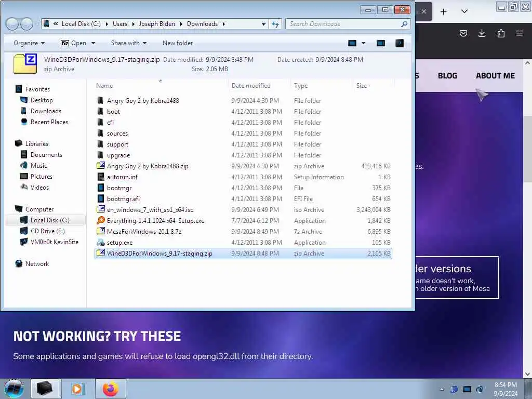Select CD Drive (E:) in navigation pane

(x=47, y=231)
